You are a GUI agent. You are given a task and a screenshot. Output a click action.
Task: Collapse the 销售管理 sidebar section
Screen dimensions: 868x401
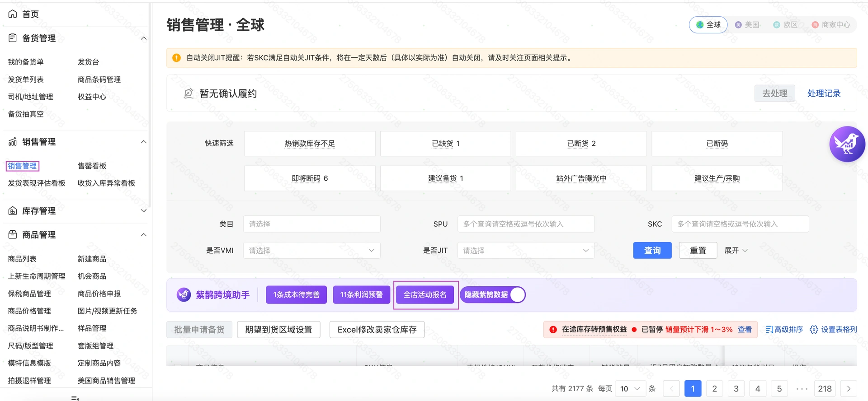144,142
